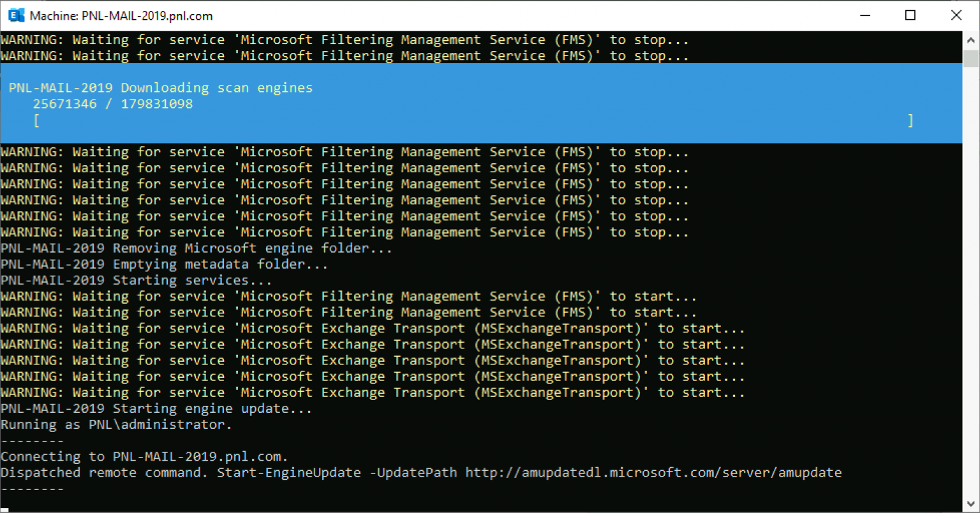Close the Machine: PNL-MAIL-2019 window
The image size is (980, 513).
coord(956,15)
